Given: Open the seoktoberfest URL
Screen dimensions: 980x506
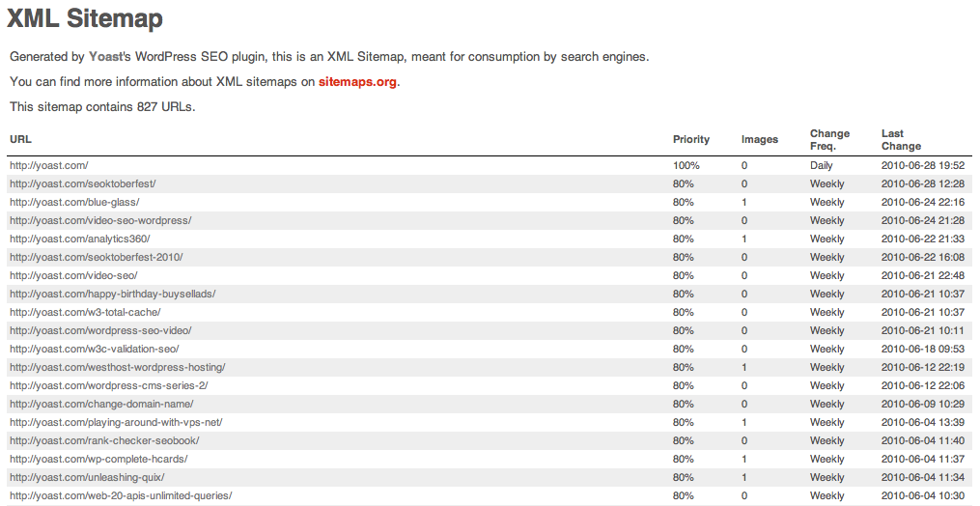Looking at the screenshot, I should (x=82, y=183).
